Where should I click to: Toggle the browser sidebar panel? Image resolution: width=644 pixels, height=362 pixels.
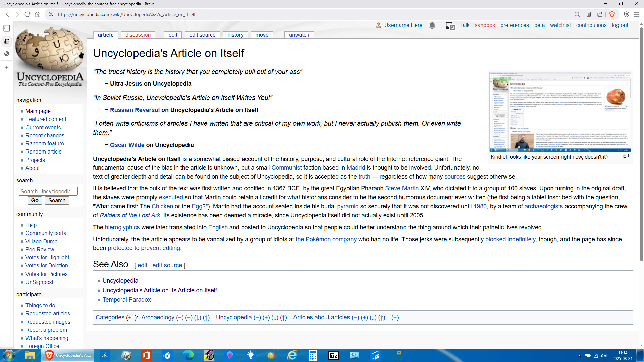(7, 28)
